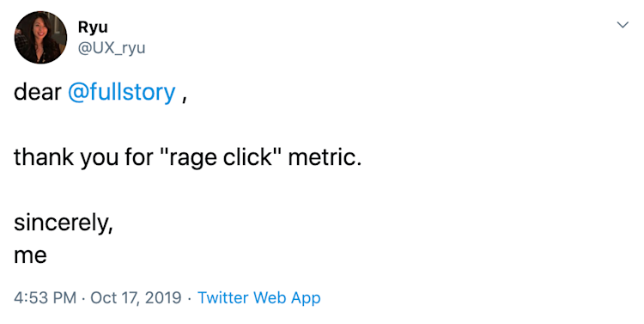Click the Oct 17, 2019 date
The width and height of the screenshot is (644, 324).
point(136,297)
